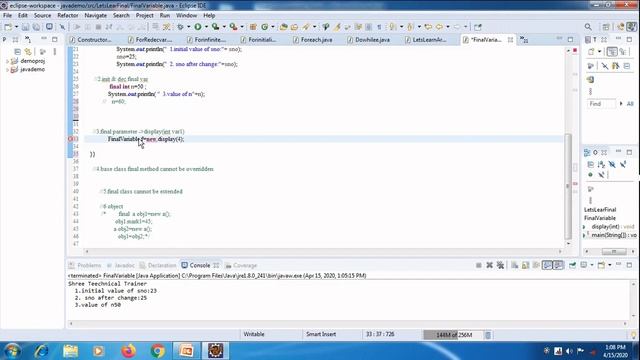Toggle Show Whitespace Characters paragraph icon
The width and height of the screenshot is (640, 360).
(379, 27)
